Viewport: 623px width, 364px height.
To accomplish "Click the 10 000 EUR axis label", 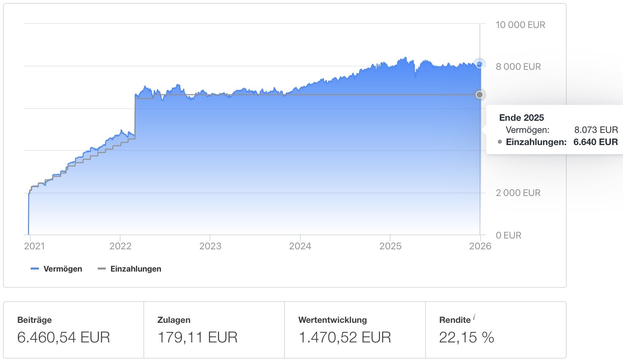I will point(520,25).
